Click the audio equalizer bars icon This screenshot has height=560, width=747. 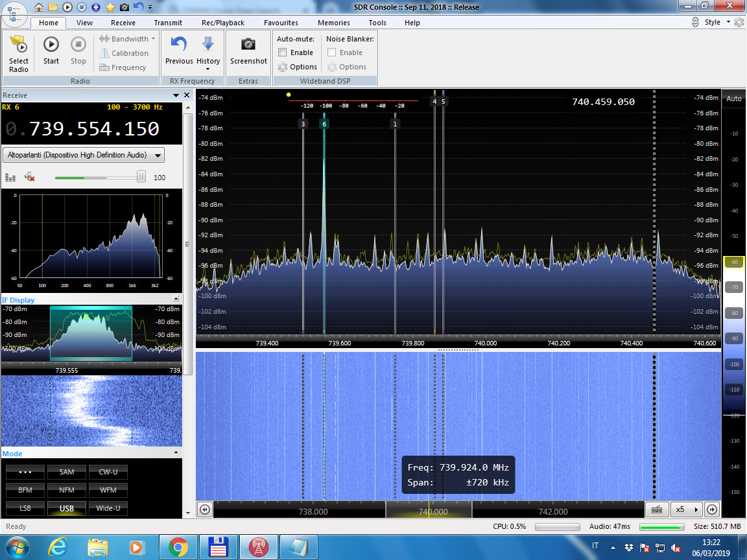(x=10, y=178)
